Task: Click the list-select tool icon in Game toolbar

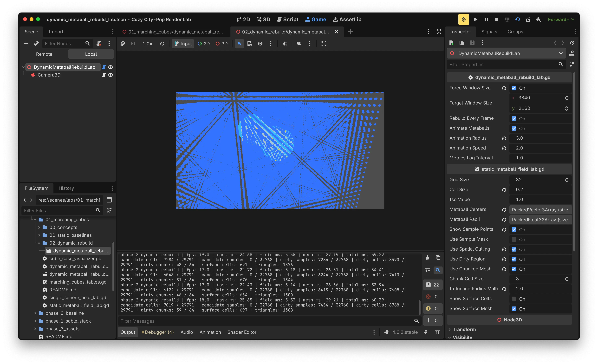Action: point(249,44)
